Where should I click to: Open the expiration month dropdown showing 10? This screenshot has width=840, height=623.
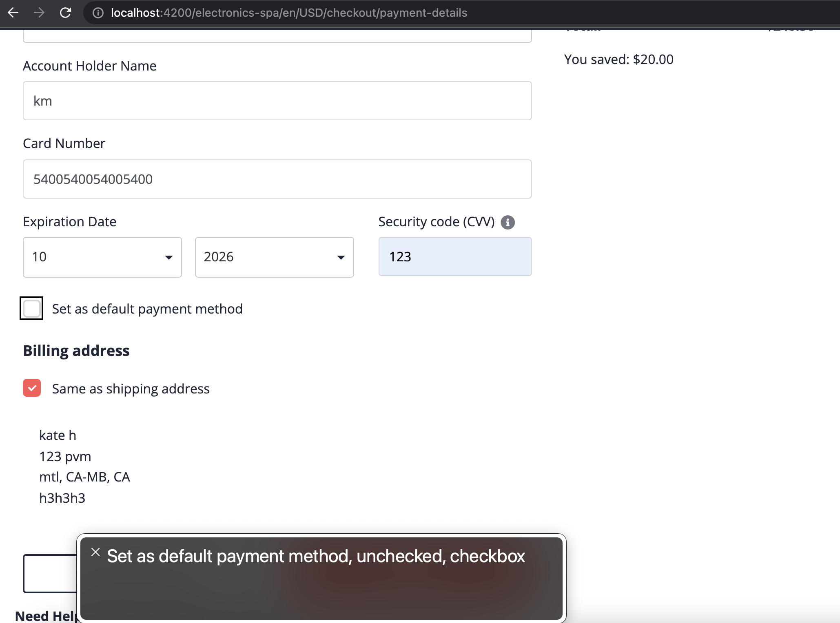click(x=102, y=257)
